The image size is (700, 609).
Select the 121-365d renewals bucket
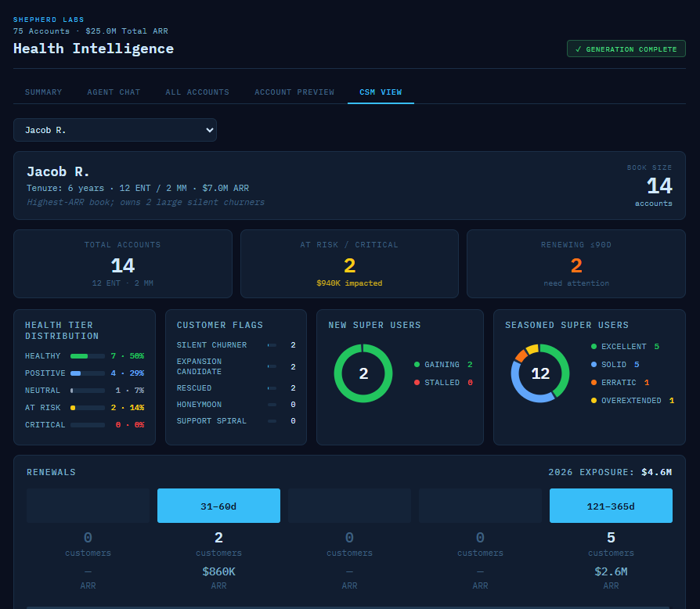point(611,506)
